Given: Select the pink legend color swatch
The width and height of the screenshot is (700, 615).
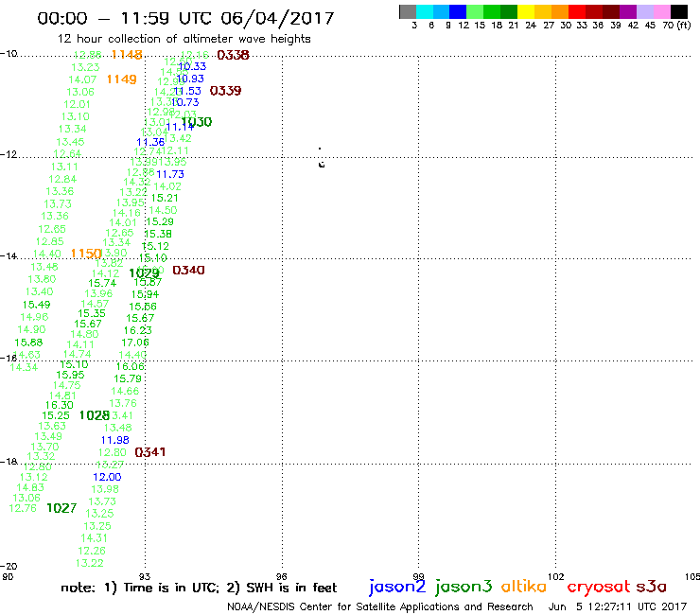Looking at the screenshot, I should coord(662,11).
